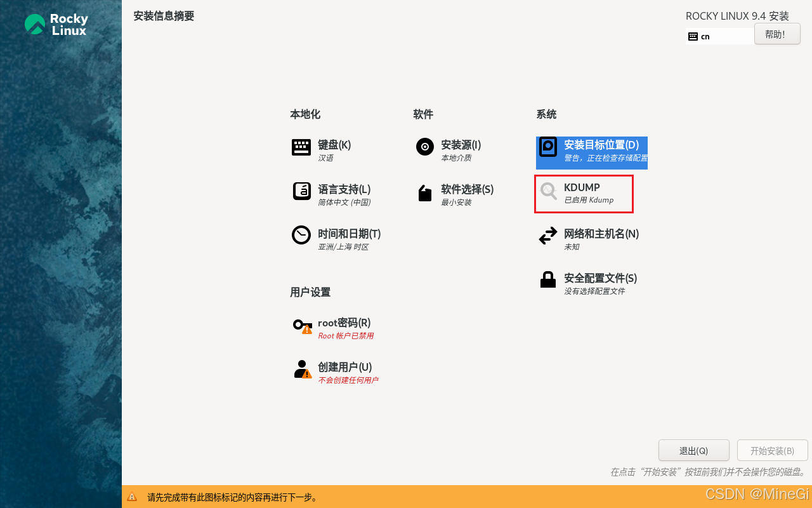Click the Root 帐户已禁用 warning text
The image size is (812, 508).
click(x=346, y=336)
